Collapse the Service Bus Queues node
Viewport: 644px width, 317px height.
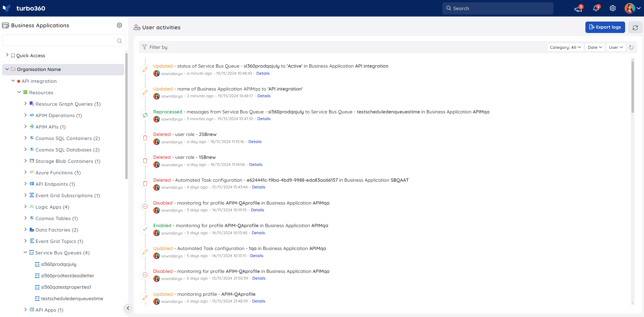click(x=25, y=252)
